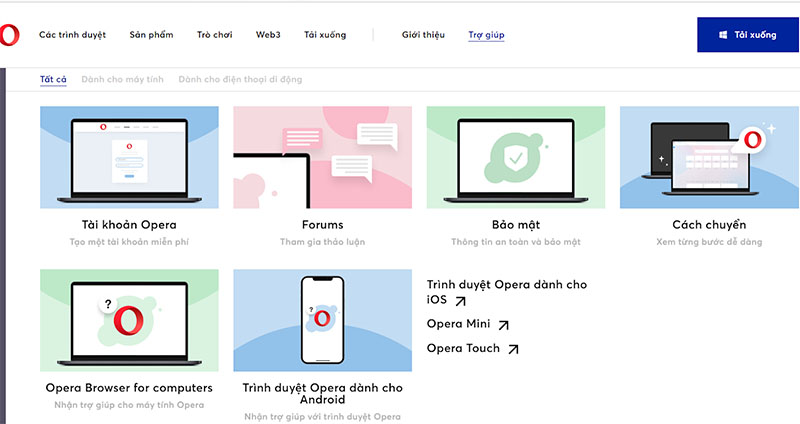Image resolution: width=800 pixels, height=424 pixels.
Task: Click the Opera logo in header
Action: coord(9,35)
